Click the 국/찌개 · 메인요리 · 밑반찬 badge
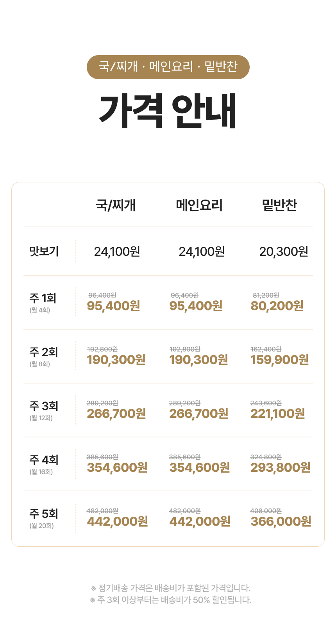The width and height of the screenshot is (336, 644). (168, 67)
